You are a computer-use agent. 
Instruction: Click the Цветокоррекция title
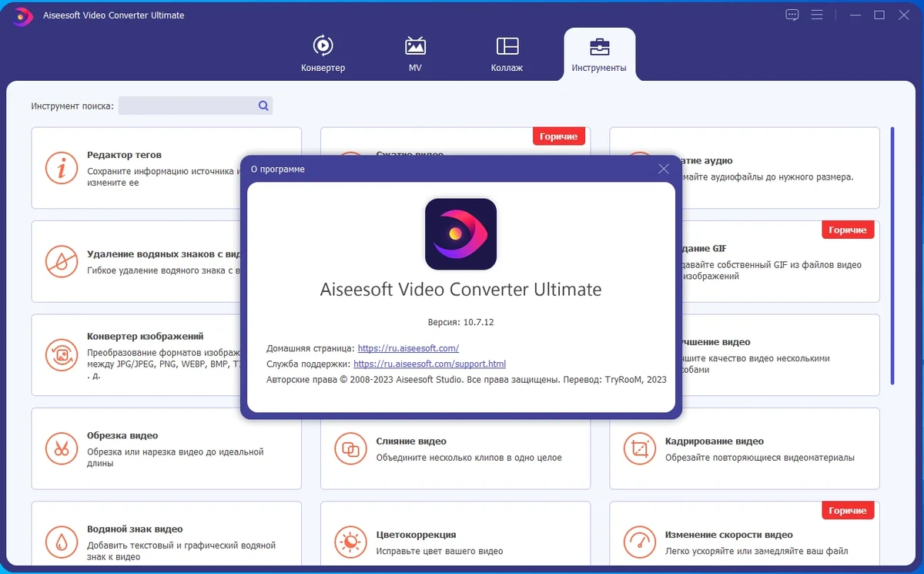(417, 535)
